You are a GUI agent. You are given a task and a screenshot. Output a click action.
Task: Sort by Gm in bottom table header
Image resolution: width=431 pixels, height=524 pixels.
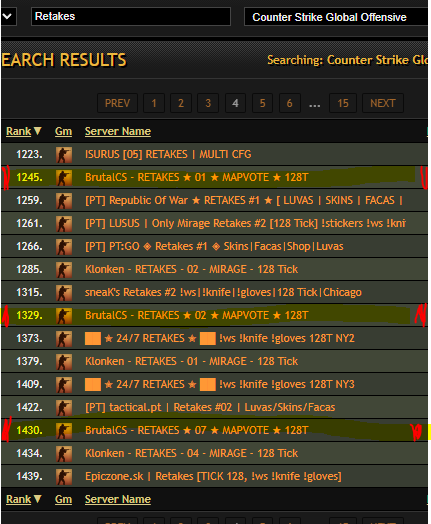coord(63,499)
